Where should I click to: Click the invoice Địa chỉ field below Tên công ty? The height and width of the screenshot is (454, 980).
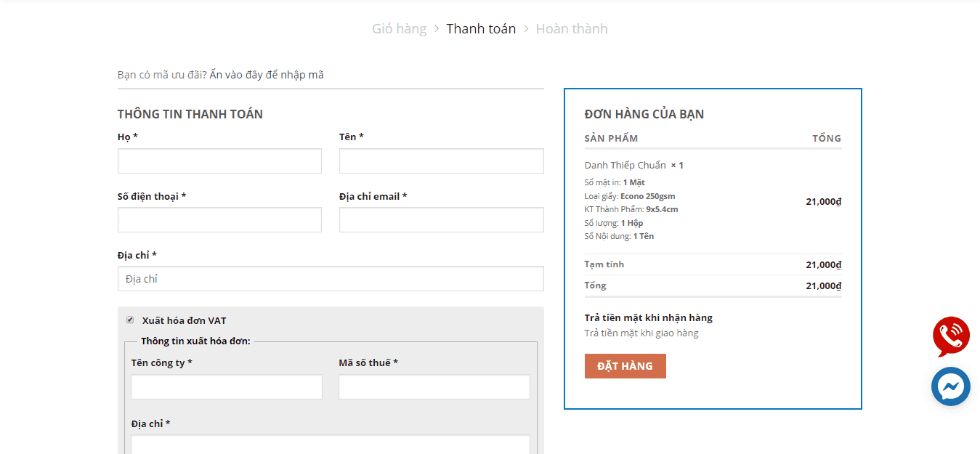(331, 444)
